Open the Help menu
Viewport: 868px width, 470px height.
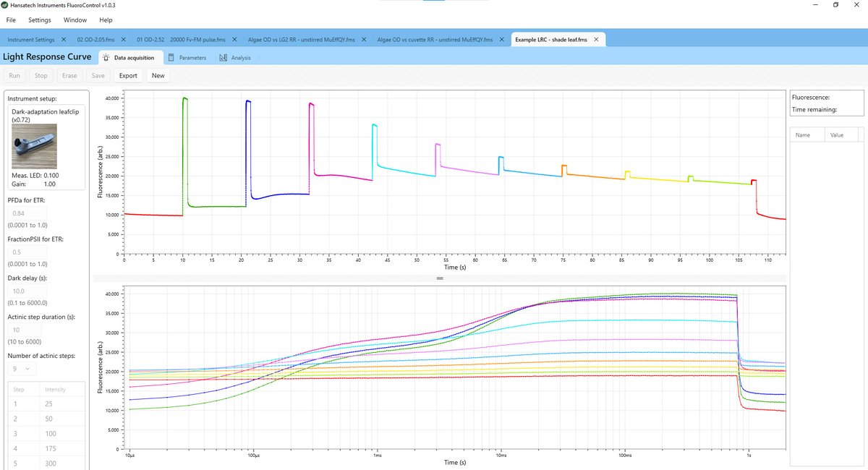(106, 20)
